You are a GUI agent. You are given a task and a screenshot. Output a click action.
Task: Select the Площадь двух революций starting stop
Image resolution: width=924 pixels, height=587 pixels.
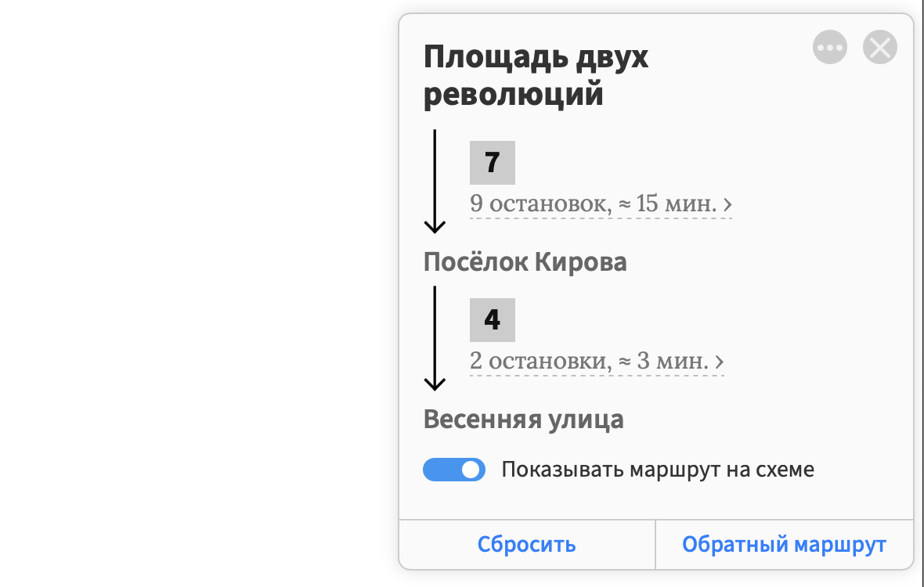pyautogui.click(x=536, y=75)
